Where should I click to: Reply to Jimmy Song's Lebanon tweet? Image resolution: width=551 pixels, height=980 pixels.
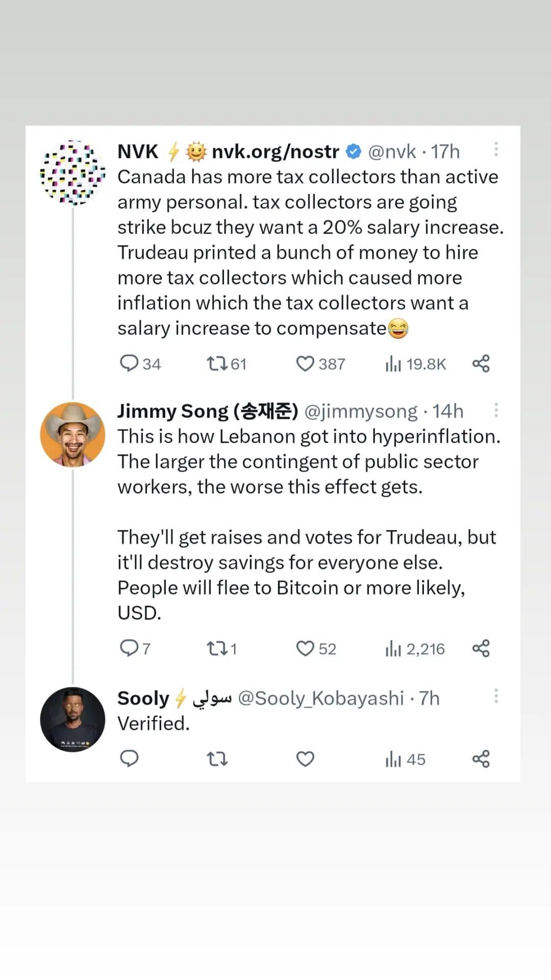coord(129,648)
